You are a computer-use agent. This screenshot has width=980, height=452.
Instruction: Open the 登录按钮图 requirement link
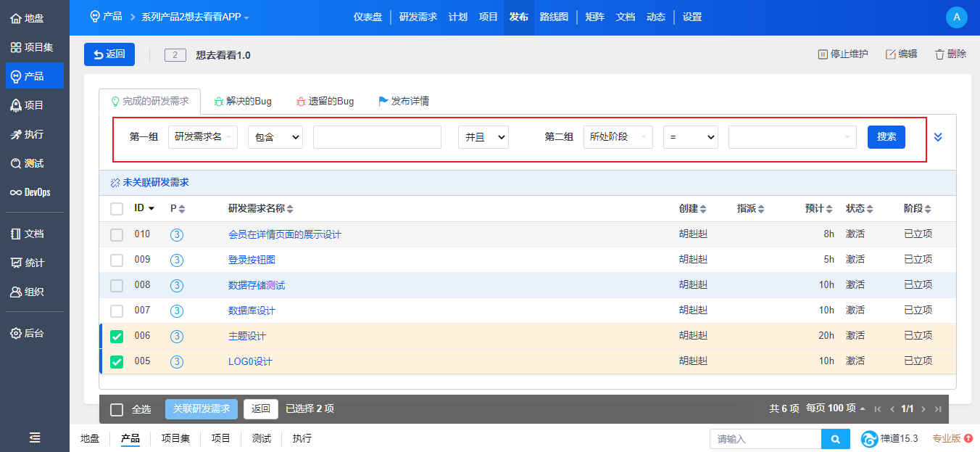pos(252,260)
